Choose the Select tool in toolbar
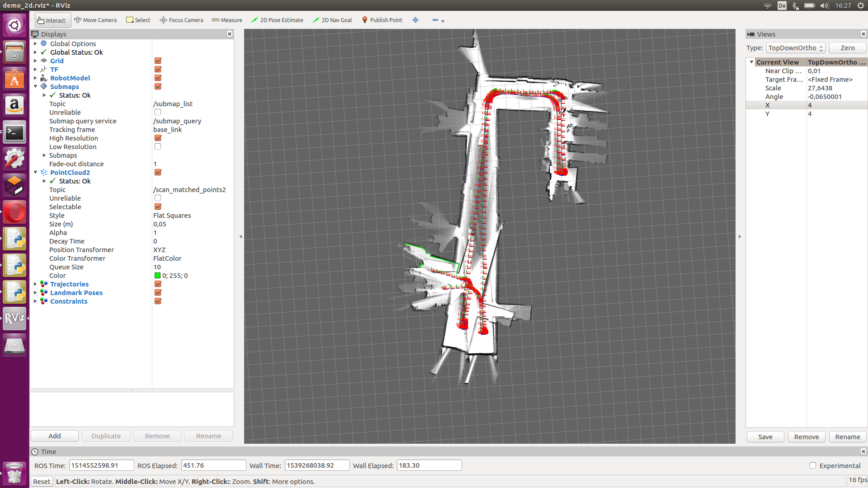This screenshot has width=868, height=488. point(138,20)
